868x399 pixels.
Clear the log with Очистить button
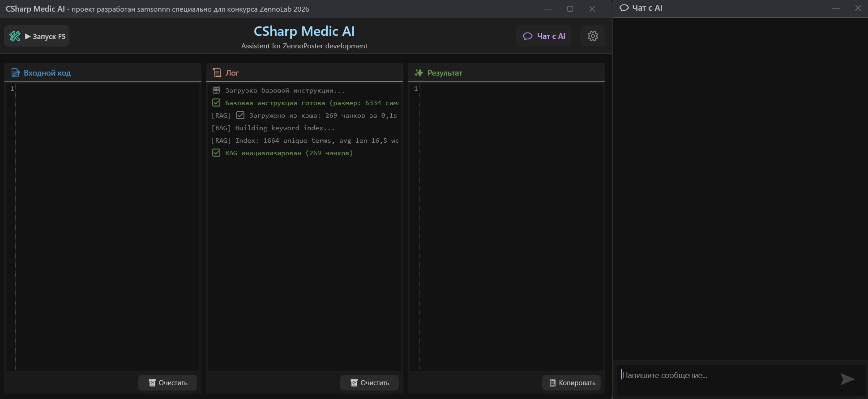(x=369, y=383)
